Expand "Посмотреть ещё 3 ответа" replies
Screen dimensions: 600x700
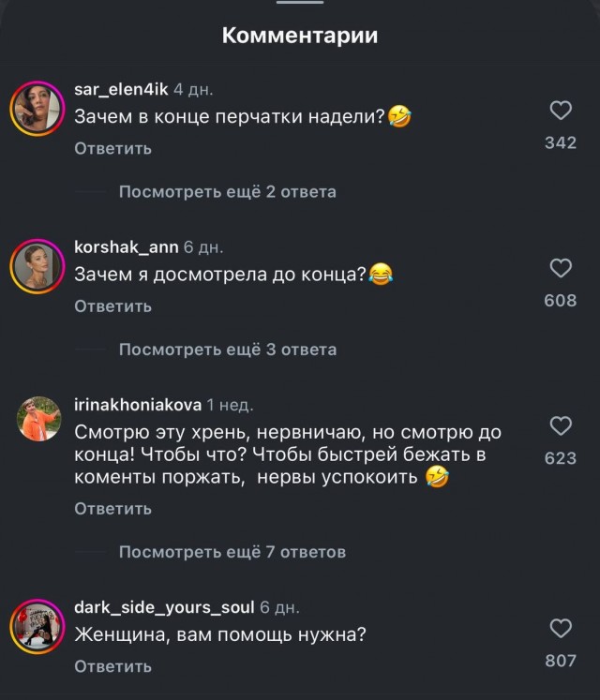(x=227, y=350)
